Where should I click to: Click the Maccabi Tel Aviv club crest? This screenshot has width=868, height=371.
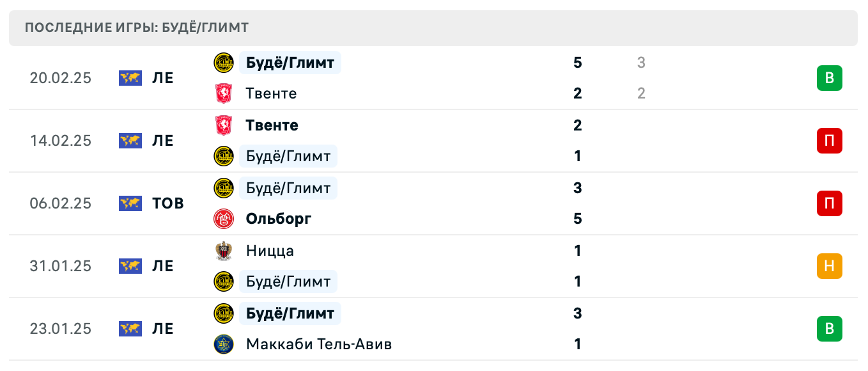point(224,344)
